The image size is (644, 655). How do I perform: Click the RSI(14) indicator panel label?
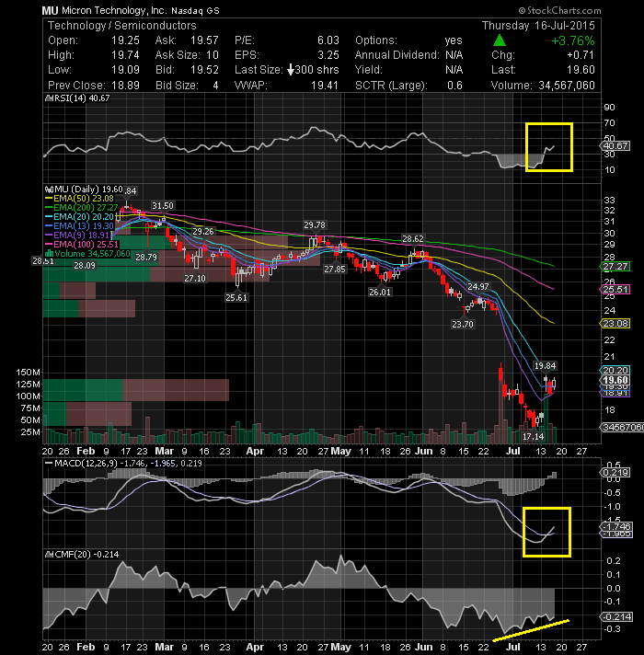point(77,98)
